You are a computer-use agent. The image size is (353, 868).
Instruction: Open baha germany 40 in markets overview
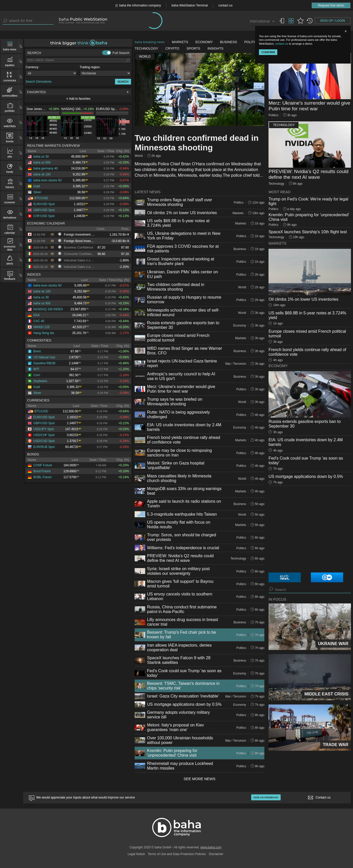coord(45,168)
